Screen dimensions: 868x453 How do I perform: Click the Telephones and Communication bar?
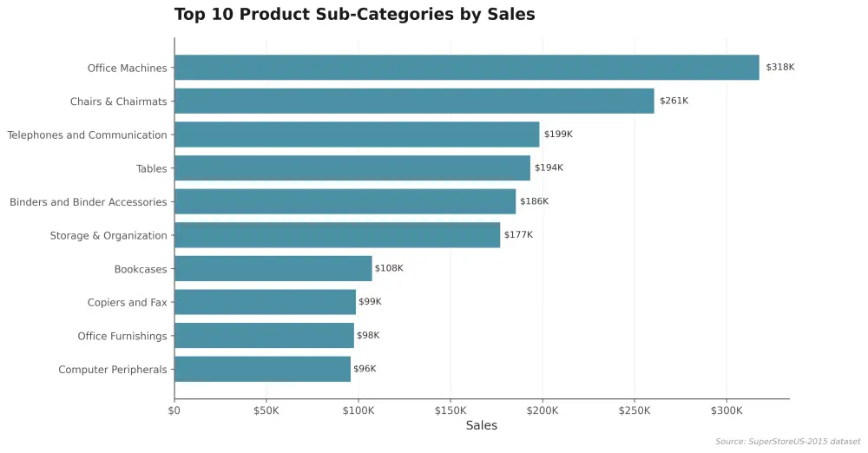click(357, 135)
